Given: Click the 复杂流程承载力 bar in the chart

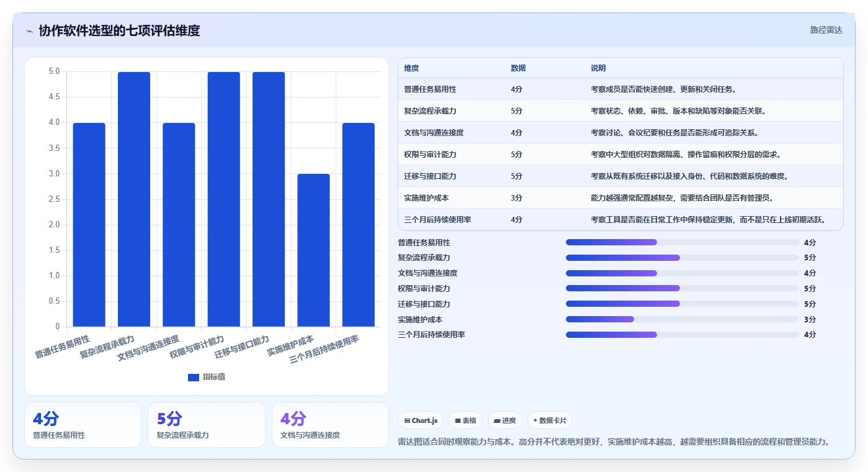Looking at the screenshot, I should pos(134,199).
